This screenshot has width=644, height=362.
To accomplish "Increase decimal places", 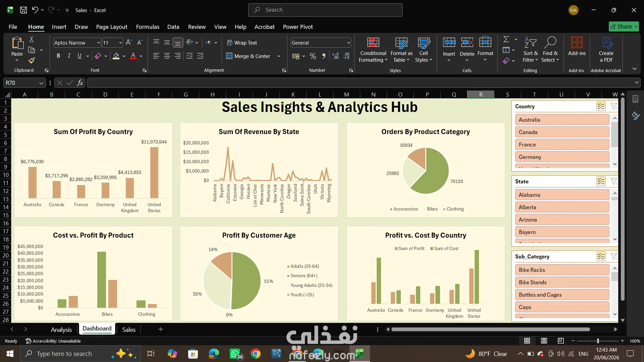I will (335, 56).
